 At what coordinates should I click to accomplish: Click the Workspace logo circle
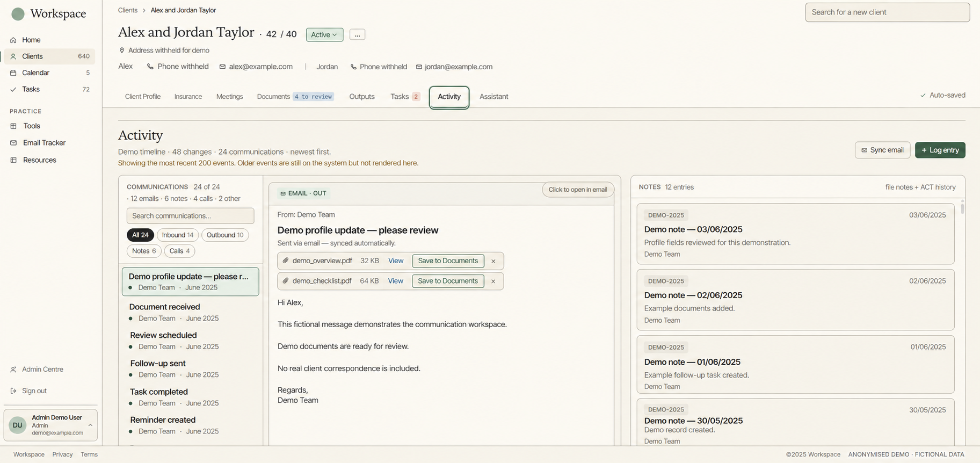click(x=18, y=14)
